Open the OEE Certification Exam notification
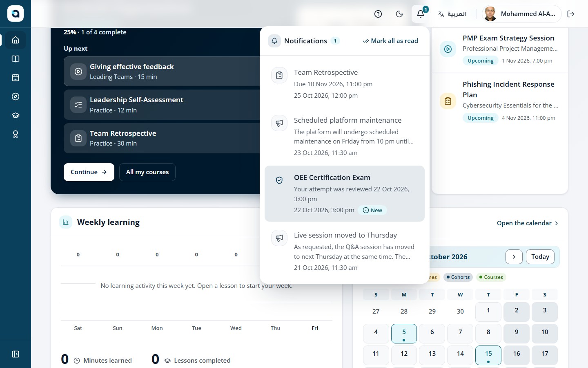The image size is (588, 368). (345, 193)
